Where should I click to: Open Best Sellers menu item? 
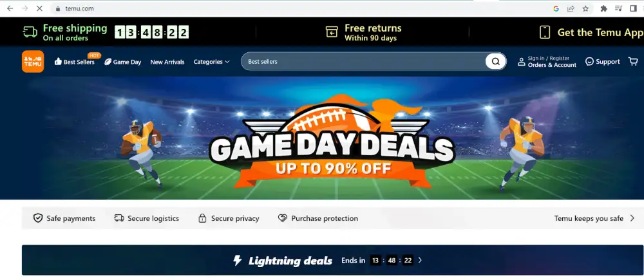click(74, 62)
